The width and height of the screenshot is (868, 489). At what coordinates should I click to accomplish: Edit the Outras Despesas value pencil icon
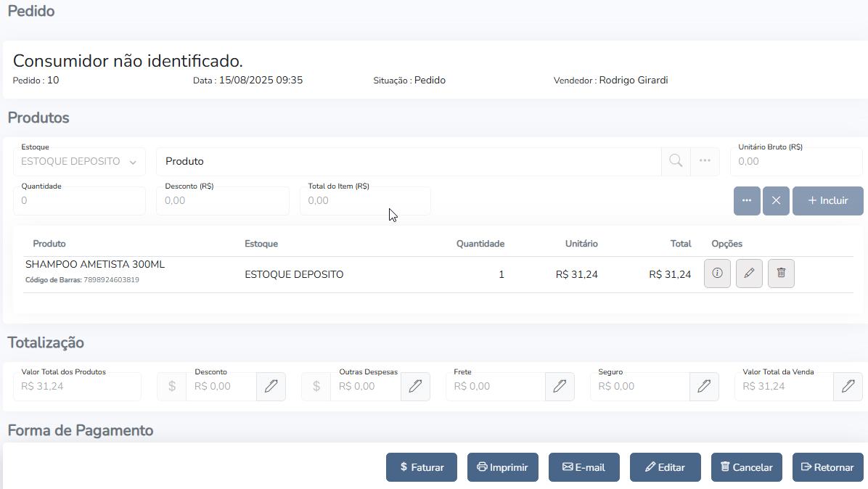point(415,387)
